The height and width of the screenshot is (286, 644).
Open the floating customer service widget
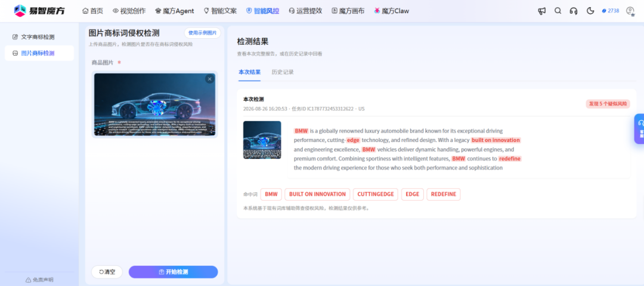coord(639,129)
